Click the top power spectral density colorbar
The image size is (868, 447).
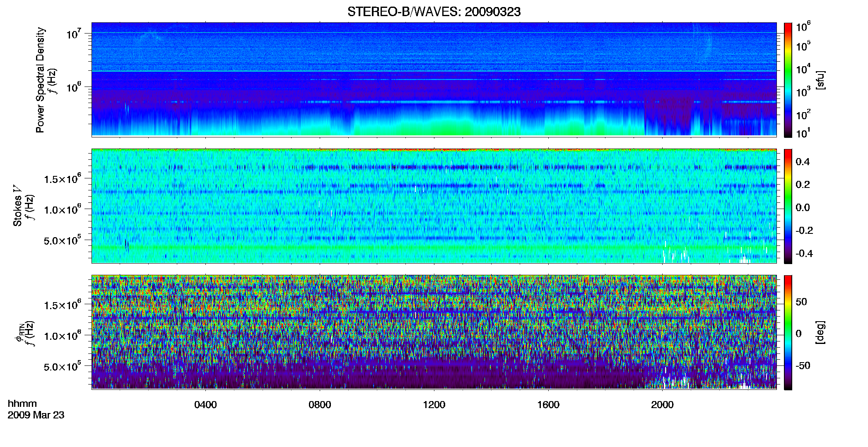click(x=788, y=80)
